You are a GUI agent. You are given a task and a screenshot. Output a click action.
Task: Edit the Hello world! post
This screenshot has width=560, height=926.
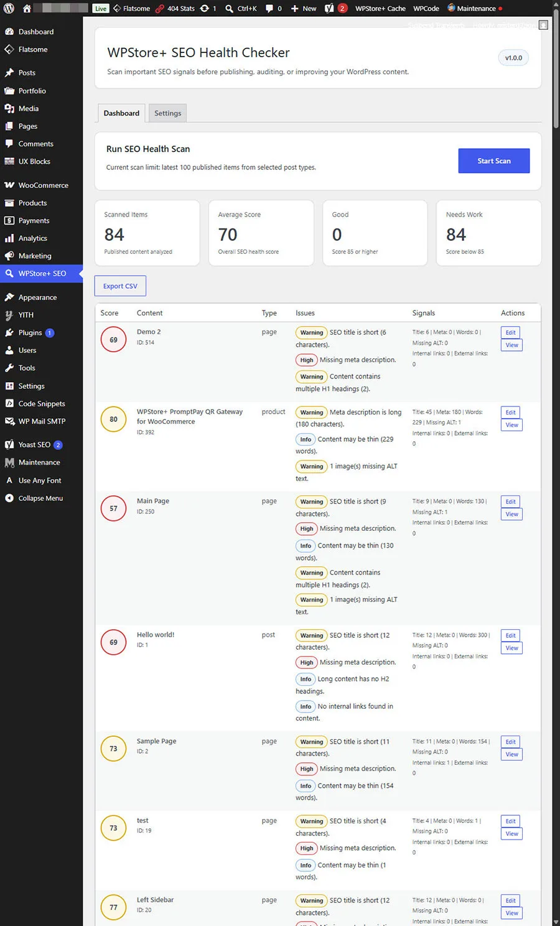510,636
